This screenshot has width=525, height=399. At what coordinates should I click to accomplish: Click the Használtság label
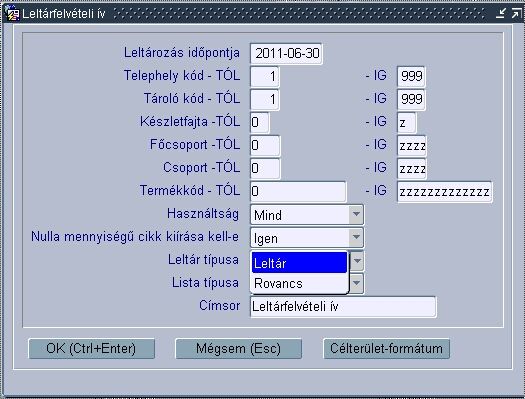tap(203, 214)
